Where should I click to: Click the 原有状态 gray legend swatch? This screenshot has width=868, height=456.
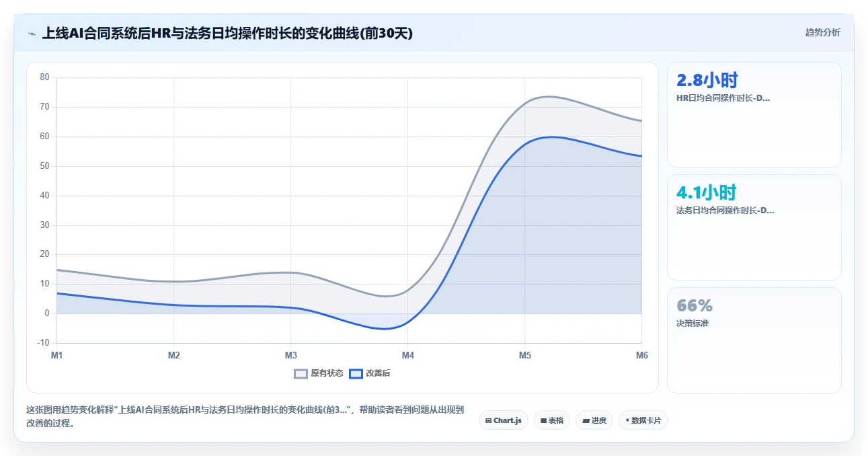(x=301, y=373)
